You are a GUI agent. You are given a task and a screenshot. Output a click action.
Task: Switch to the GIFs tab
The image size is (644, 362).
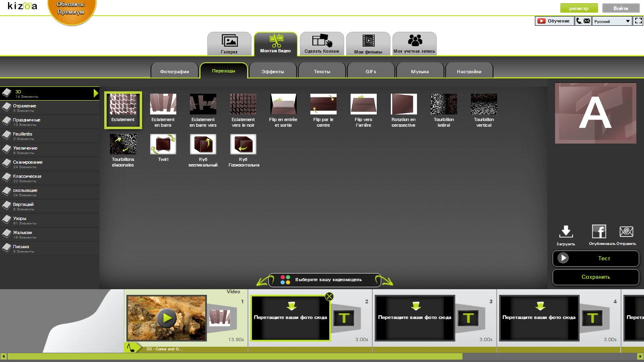[371, 71]
